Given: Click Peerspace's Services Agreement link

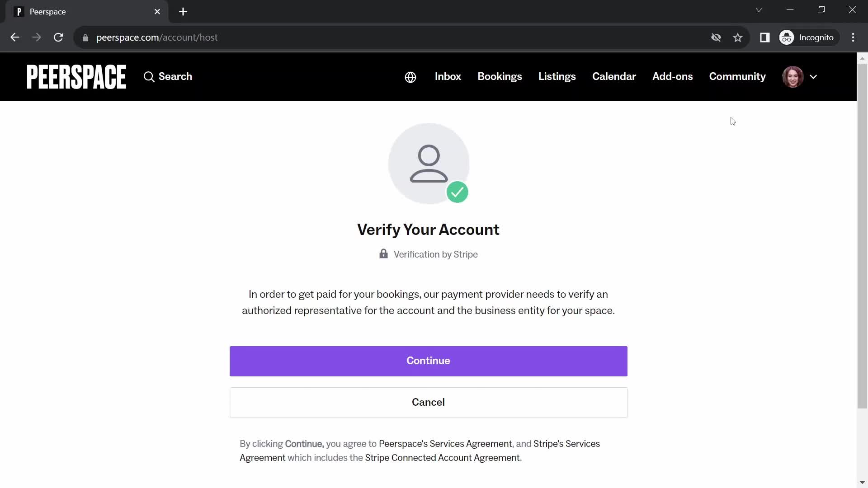Looking at the screenshot, I should click(x=445, y=444).
